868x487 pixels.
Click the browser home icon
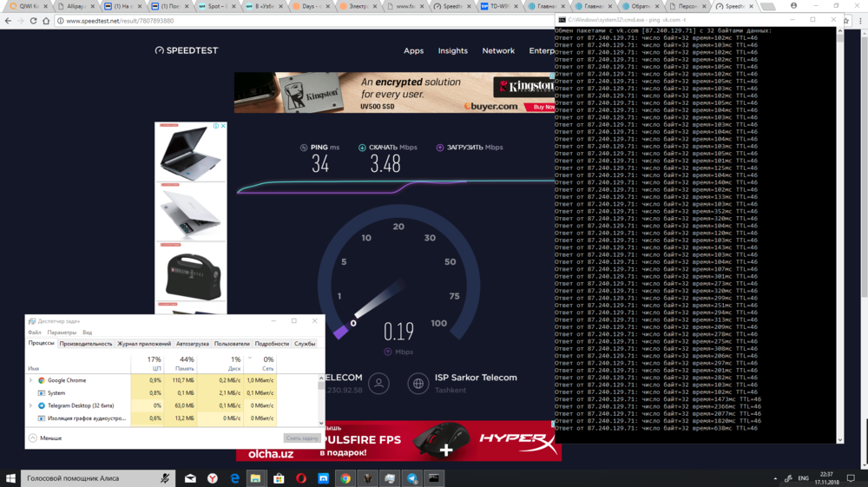[46, 21]
